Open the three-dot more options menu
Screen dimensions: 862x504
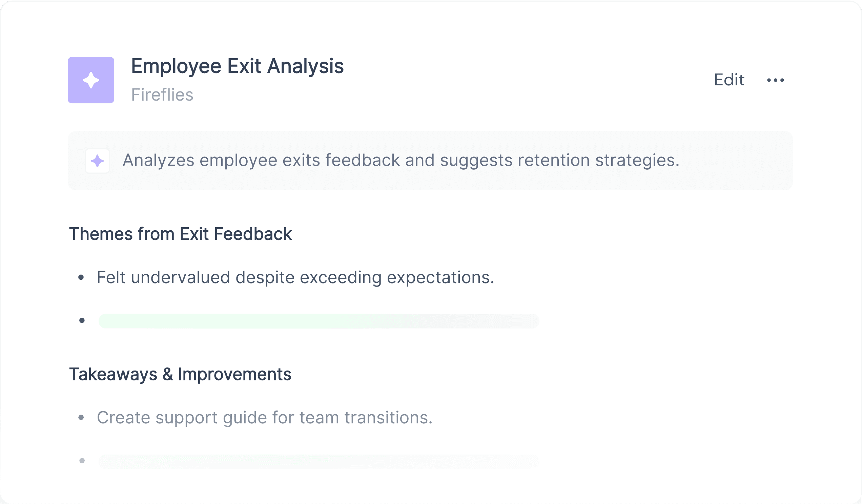pos(776,80)
